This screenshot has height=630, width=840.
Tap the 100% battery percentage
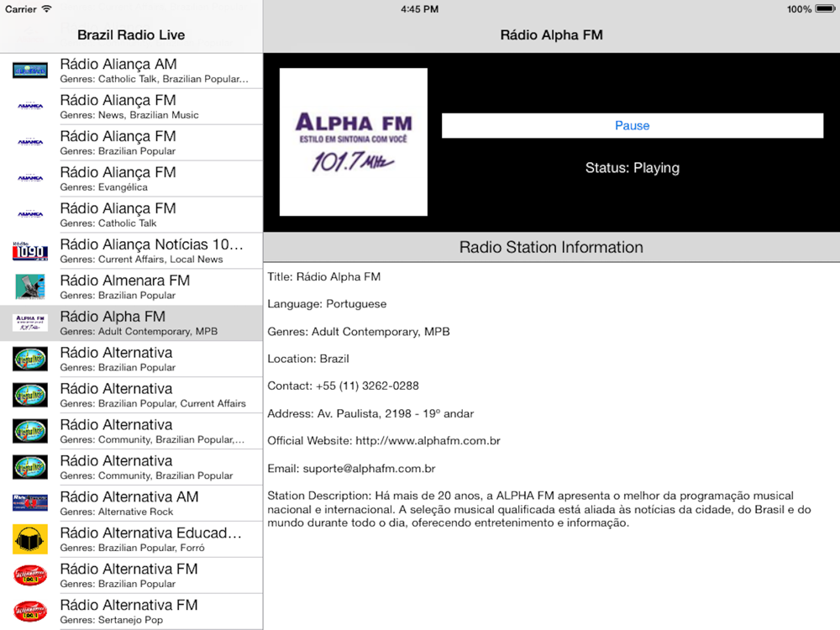click(x=799, y=9)
